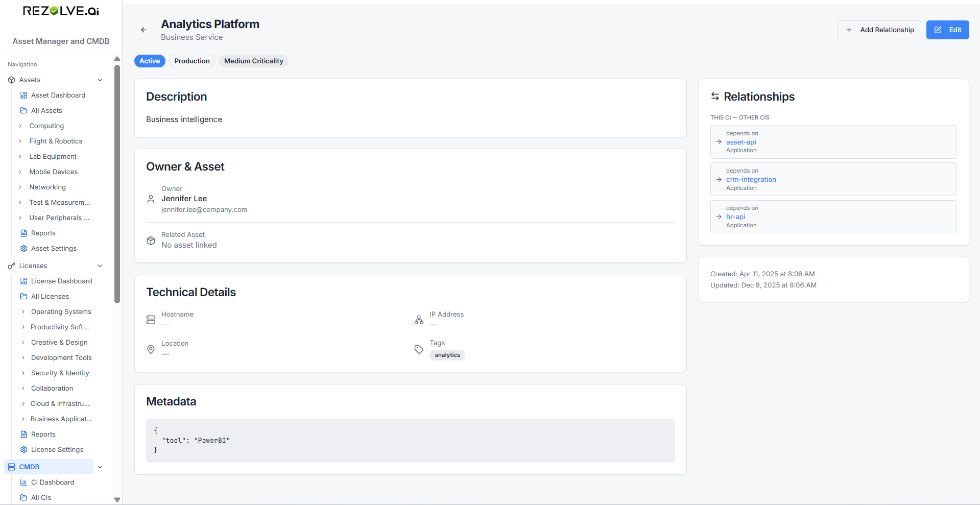The width and height of the screenshot is (980, 505).
Task: Click the All CIs folder icon
Action: tap(23, 498)
